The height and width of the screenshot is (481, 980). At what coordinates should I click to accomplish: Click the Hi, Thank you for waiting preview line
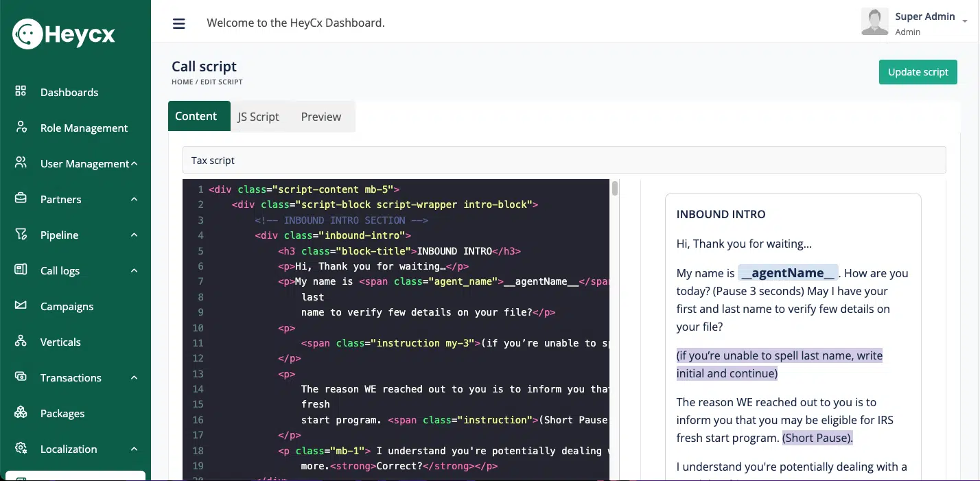(744, 244)
